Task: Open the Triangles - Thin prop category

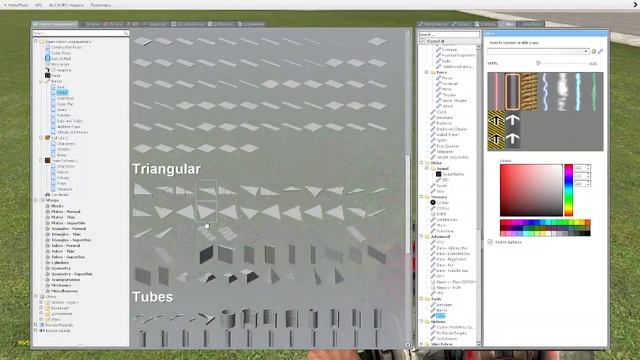Action: click(66, 234)
